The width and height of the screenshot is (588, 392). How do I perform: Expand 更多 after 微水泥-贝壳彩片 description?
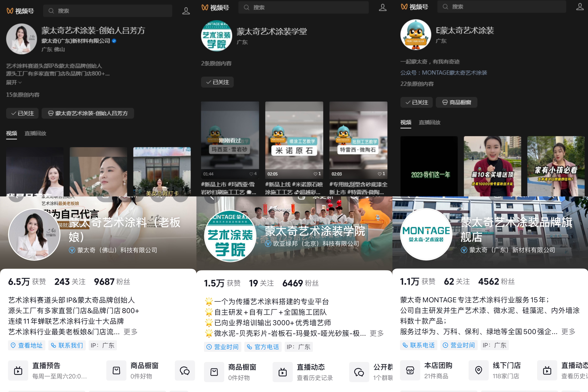[x=376, y=333]
